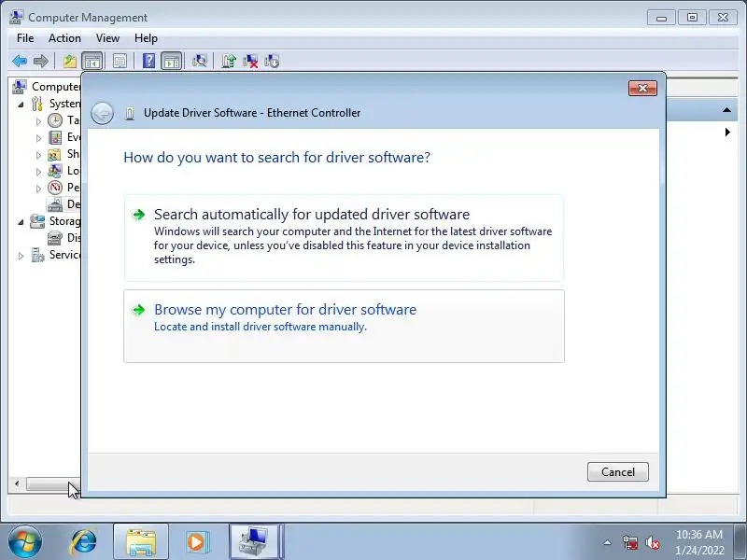Click the device download-arrow toolbar icon
Image resolution: width=747 pixels, height=560 pixels.
pyautogui.click(x=272, y=61)
